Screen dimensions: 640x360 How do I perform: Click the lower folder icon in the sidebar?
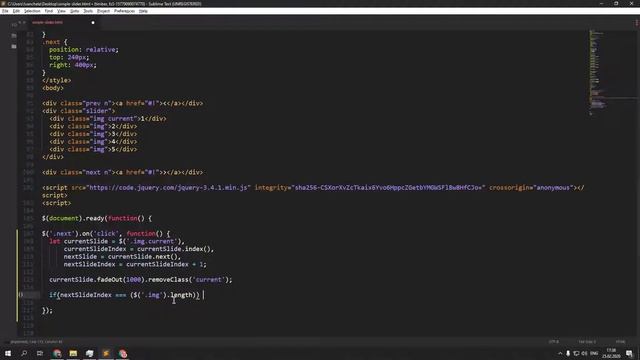coord(14,47)
